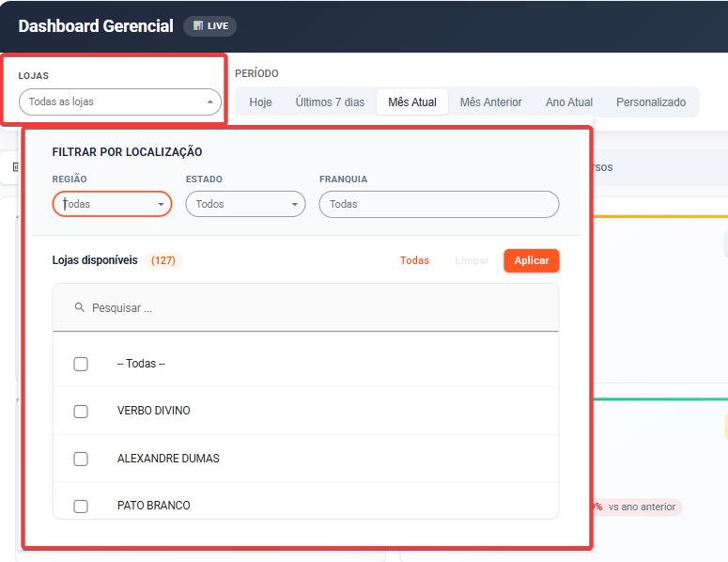Focus the Franquia input field

(439, 204)
